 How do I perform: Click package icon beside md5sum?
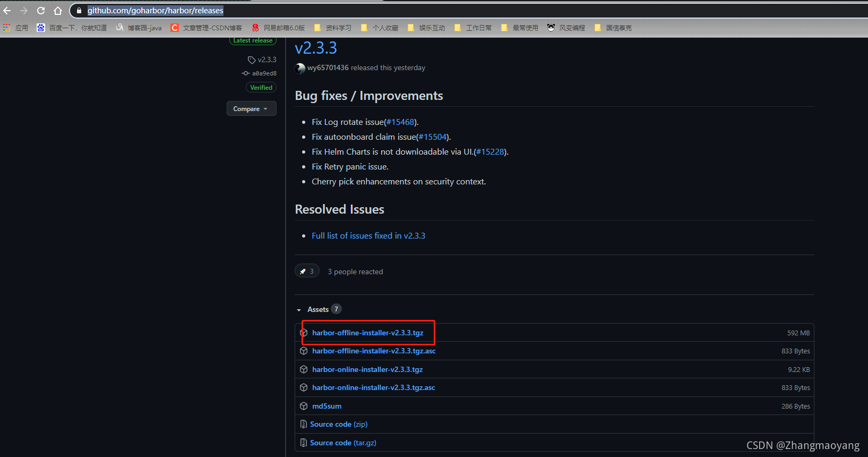(304, 406)
